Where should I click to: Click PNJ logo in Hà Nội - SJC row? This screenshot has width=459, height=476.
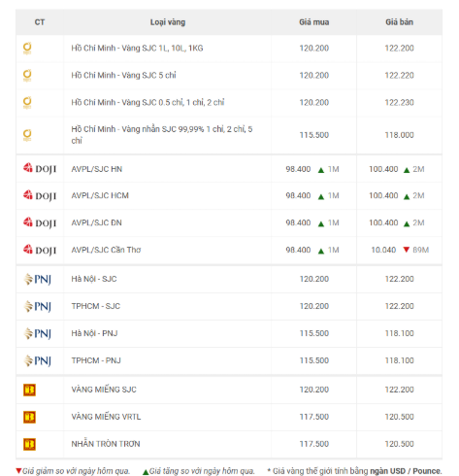coord(38,279)
